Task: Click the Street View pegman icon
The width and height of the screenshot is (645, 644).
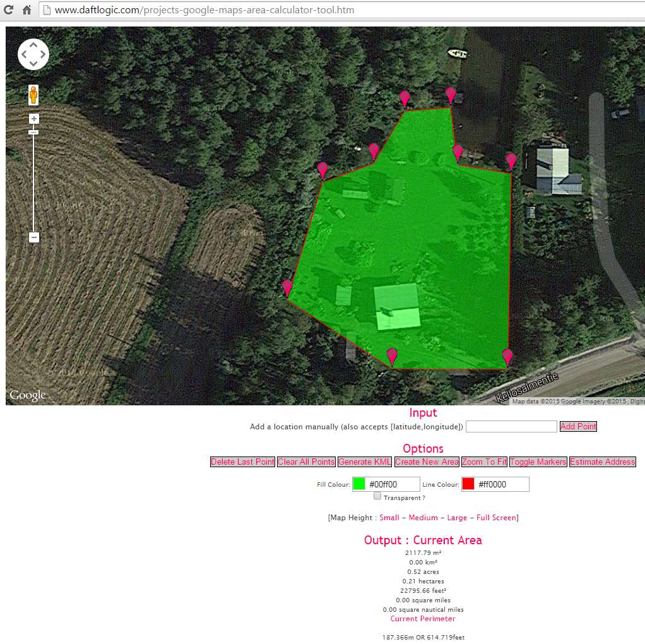Action: tap(33, 95)
